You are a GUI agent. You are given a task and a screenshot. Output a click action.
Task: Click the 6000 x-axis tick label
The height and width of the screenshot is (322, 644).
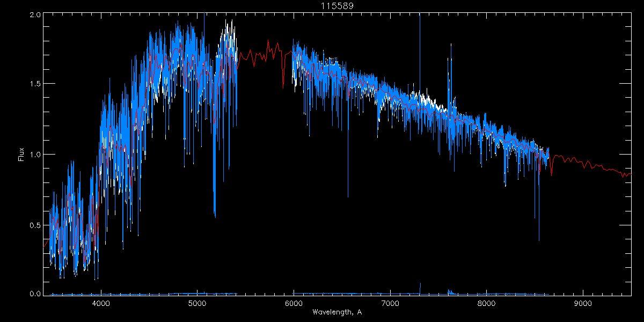coord(294,303)
